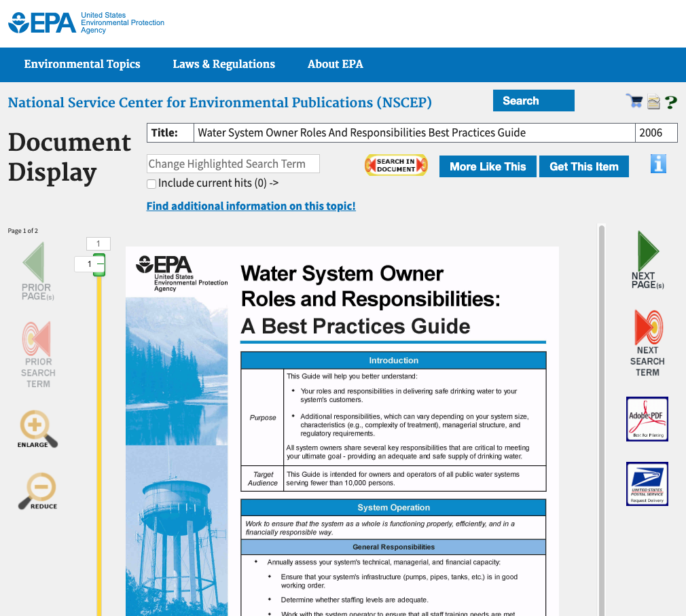Click the order list document icon
686x616 pixels.
(x=653, y=101)
